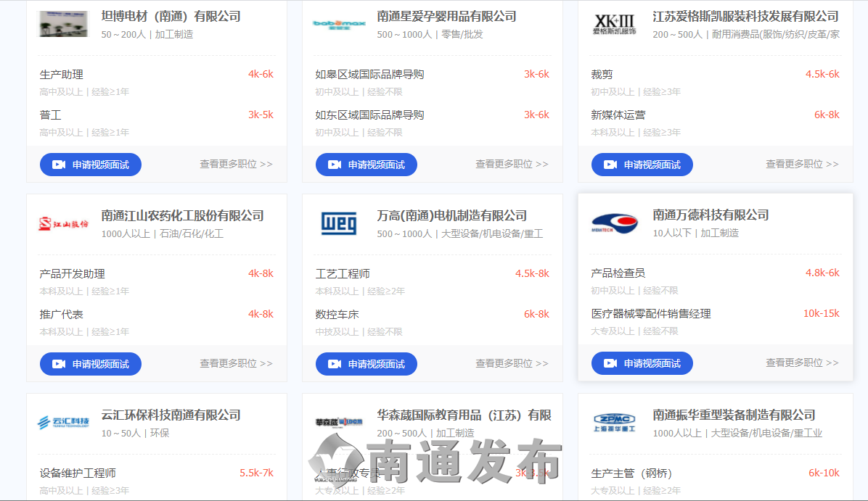Viewport: 868px width, 501px height.
Task: View more positions for 南通江山农药化工
Action: coord(236,364)
